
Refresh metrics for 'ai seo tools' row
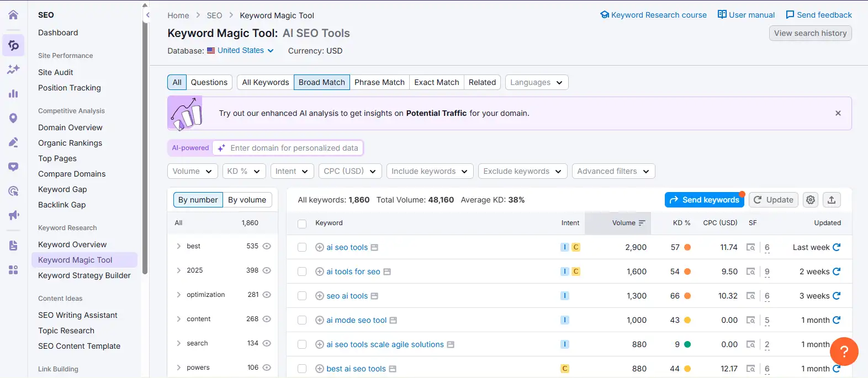(837, 247)
